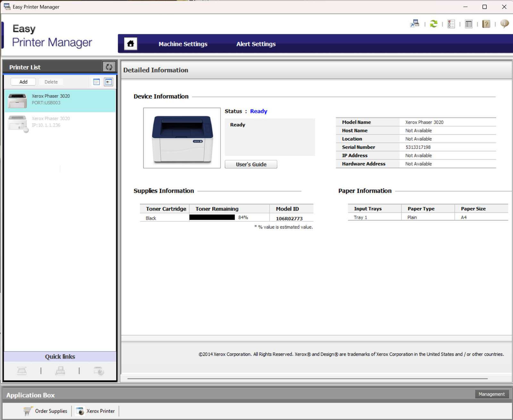Click the fax quick link icon
The width and height of the screenshot is (513, 420).
[60, 371]
